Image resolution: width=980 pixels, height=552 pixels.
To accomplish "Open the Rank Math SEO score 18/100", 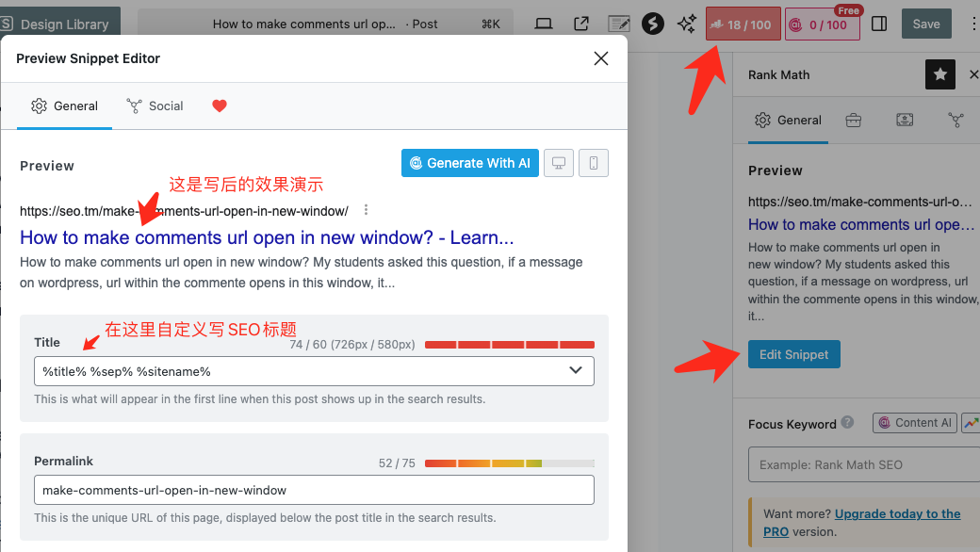I will 743,24.
